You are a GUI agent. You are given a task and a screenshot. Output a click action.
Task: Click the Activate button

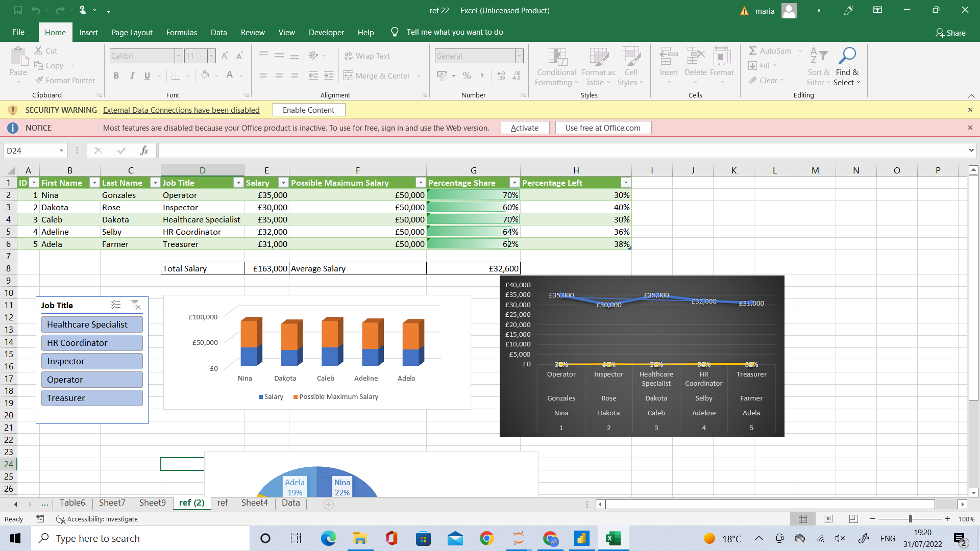tap(525, 128)
